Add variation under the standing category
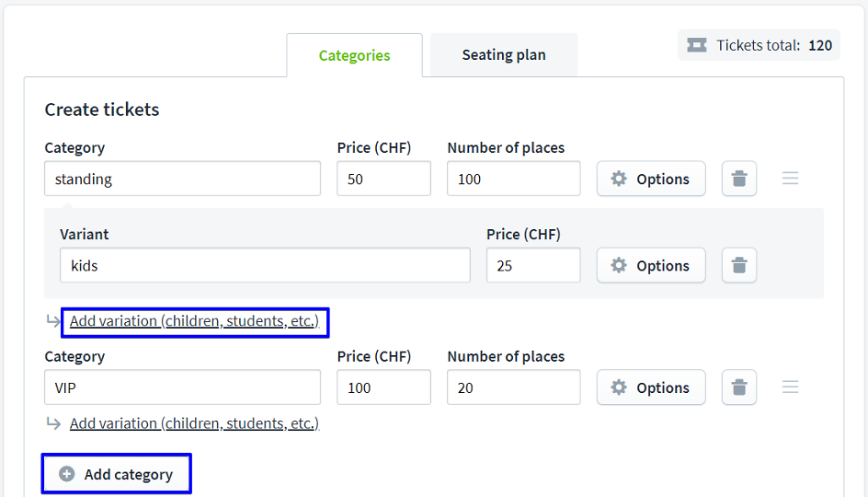This screenshot has width=868, height=497. coord(194,322)
